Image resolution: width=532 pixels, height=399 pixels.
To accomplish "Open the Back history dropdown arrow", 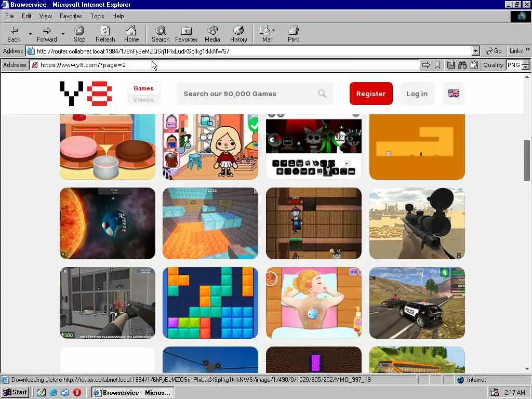I will [30, 34].
